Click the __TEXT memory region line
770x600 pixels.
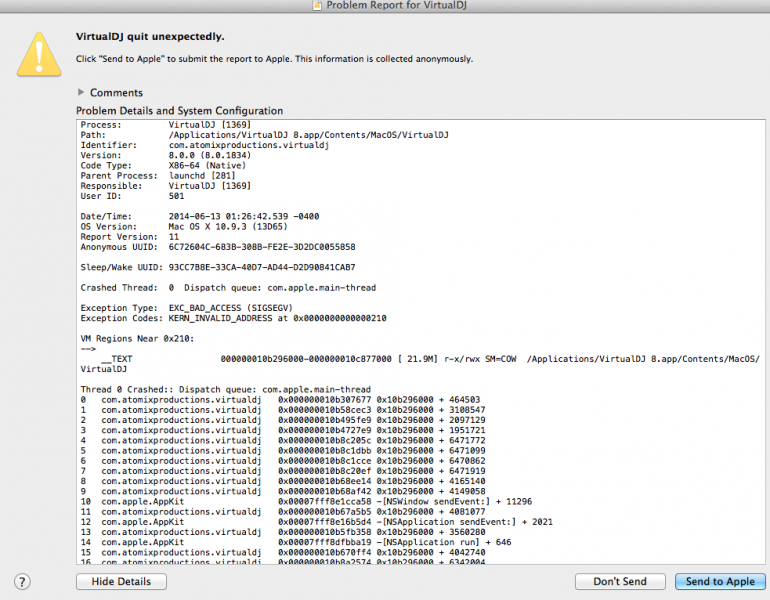click(420, 364)
